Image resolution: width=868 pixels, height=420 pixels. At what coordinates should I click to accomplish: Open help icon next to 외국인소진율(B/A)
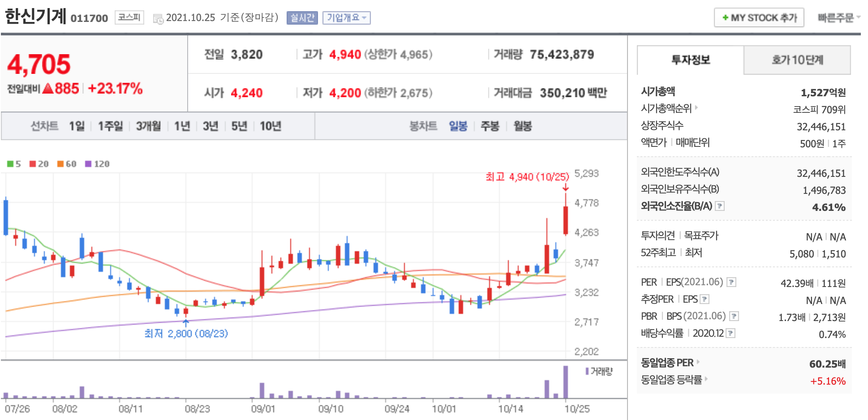click(x=719, y=206)
